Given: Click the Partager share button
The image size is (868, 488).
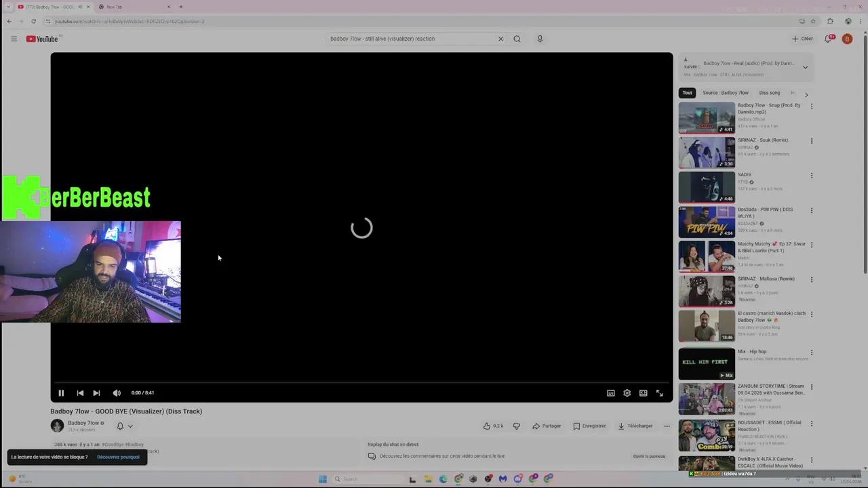Looking at the screenshot, I should [547, 426].
